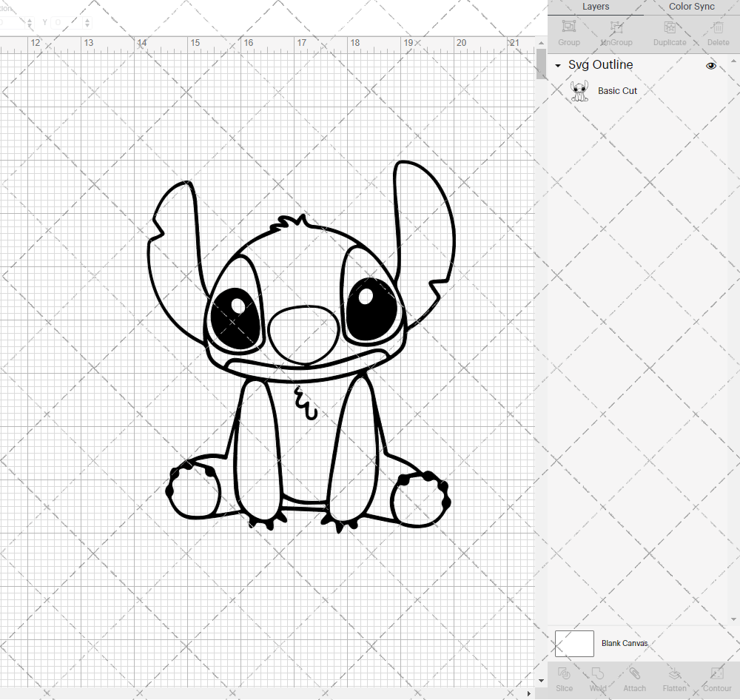740x700 pixels.
Task: Click the Y position input field
Action: (x=65, y=23)
